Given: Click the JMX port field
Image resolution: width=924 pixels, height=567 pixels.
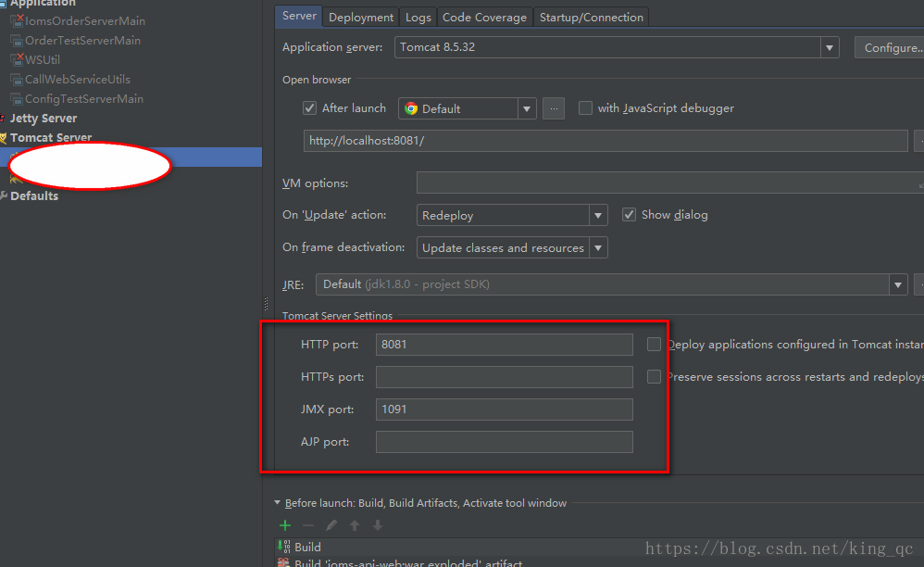Looking at the screenshot, I should (x=505, y=409).
